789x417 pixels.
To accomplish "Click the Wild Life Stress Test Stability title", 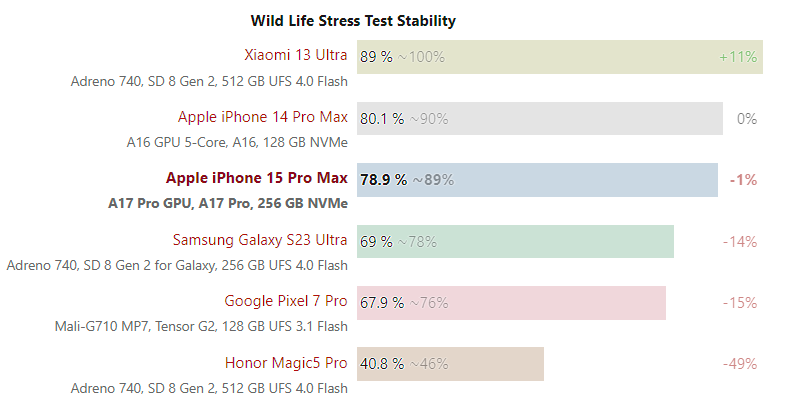I will coord(353,21).
